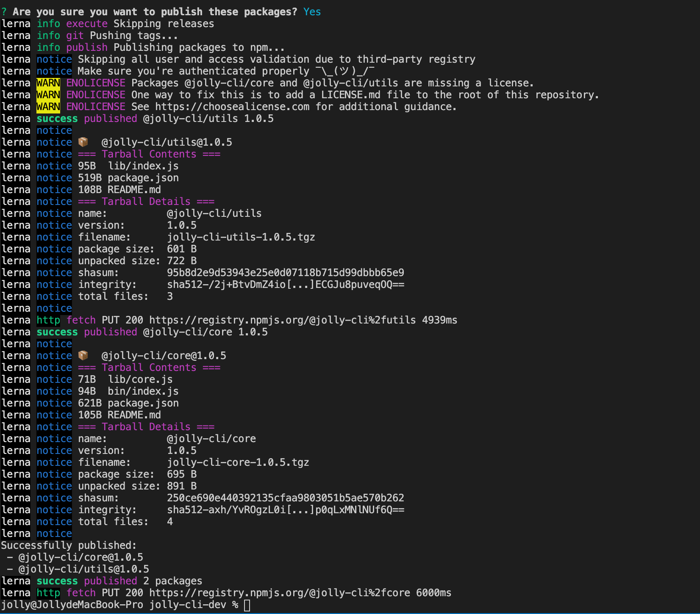Viewport: 700px width, 614px height.
Task: Click package size value '695 B'
Action: pos(182,474)
